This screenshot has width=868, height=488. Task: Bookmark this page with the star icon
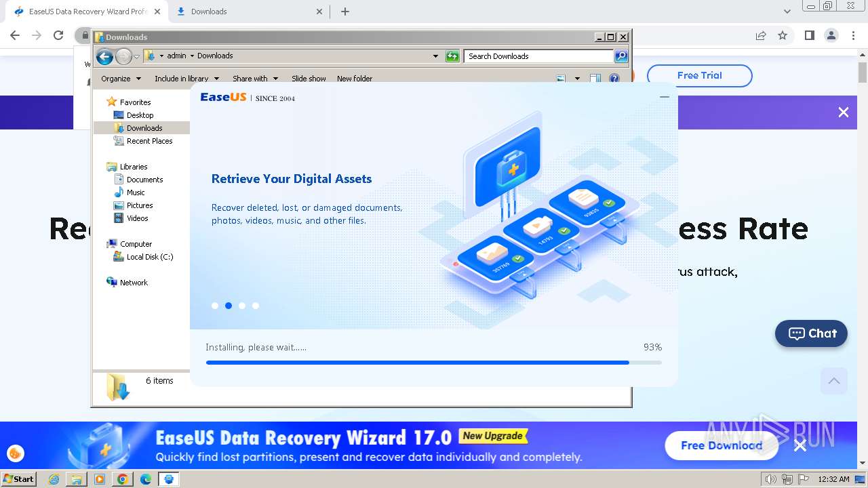pos(783,35)
